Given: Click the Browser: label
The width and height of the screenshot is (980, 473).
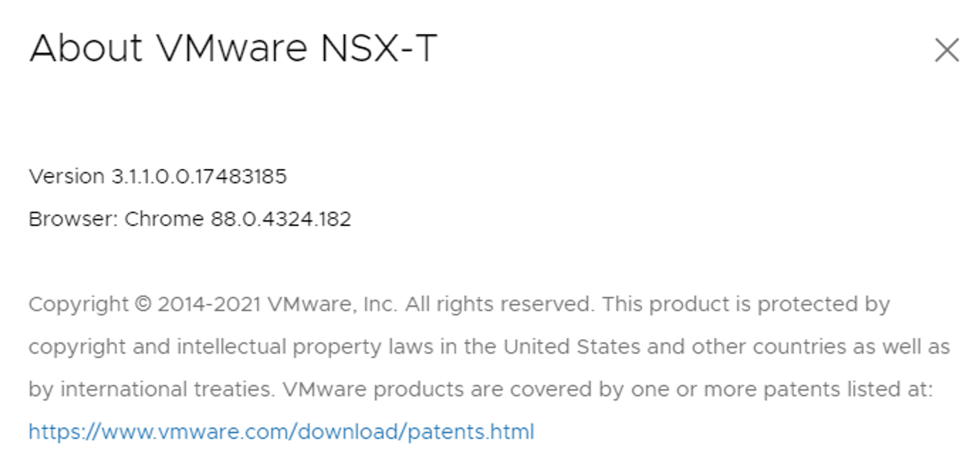Looking at the screenshot, I should point(73,219).
